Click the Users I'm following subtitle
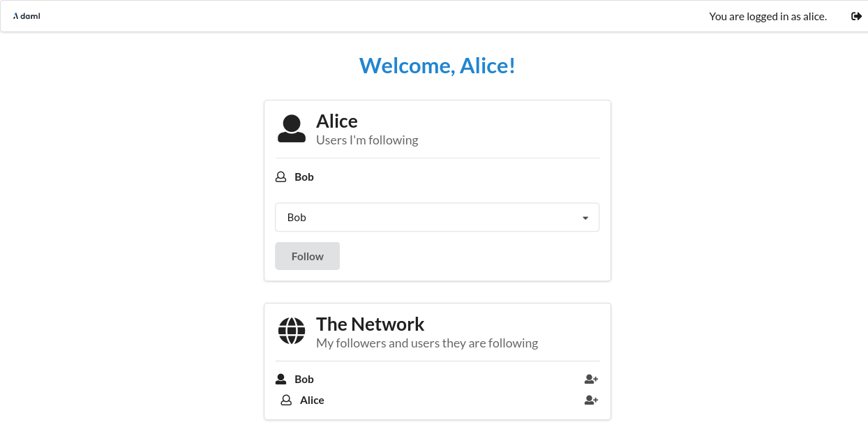The width and height of the screenshot is (868, 427). tap(367, 140)
